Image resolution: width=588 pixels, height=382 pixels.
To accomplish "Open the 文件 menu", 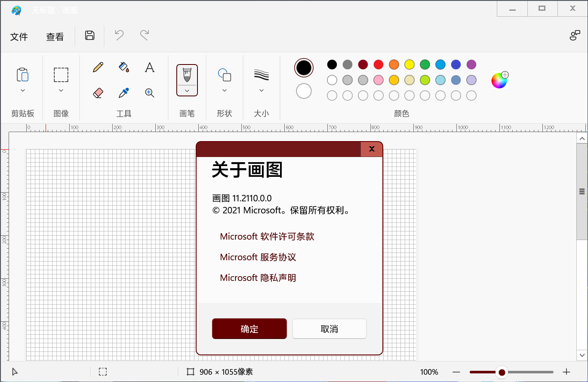I will click(x=19, y=37).
